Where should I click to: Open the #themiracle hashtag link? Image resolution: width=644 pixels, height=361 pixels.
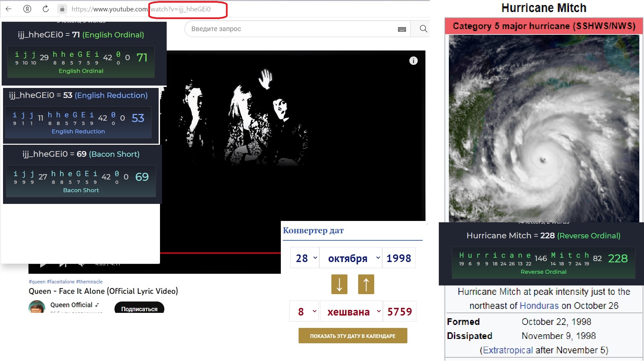(x=89, y=282)
